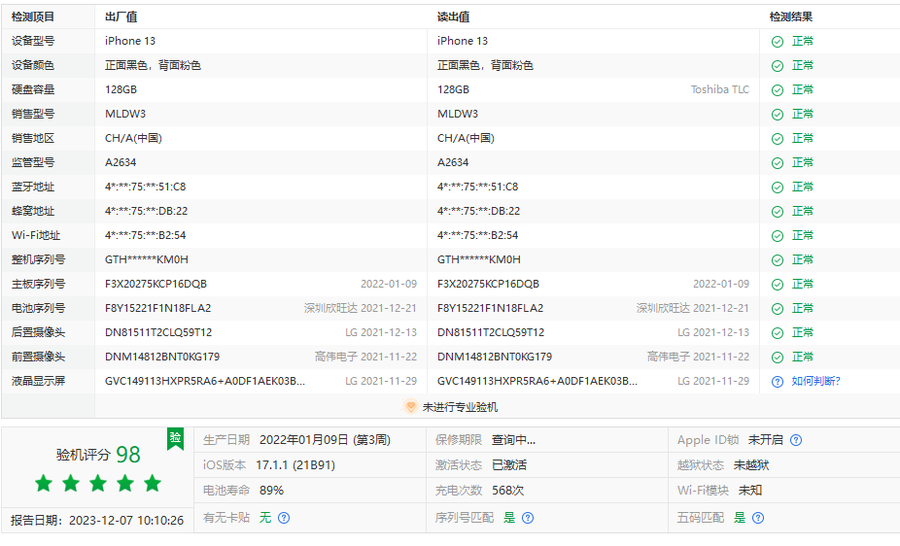Click the first green rating star
Viewport: 900px width, 546px height.
[x=44, y=483]
